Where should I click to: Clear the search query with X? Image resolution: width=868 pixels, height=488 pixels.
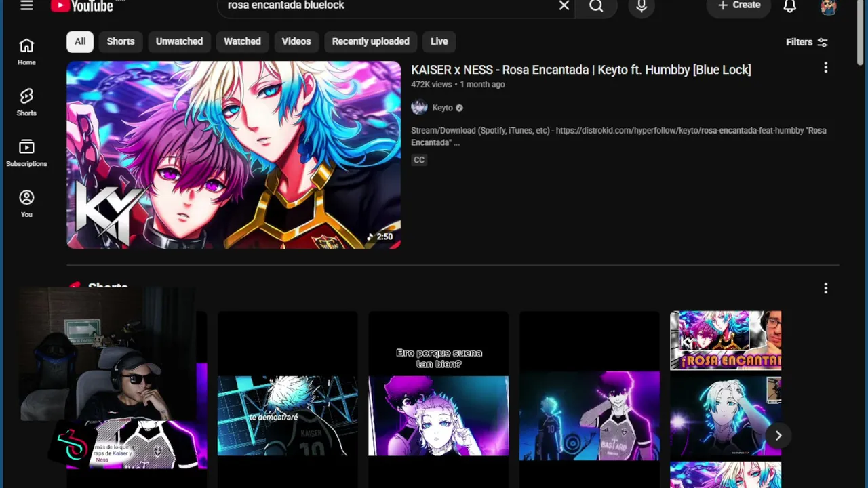click(x=564, y=5)
